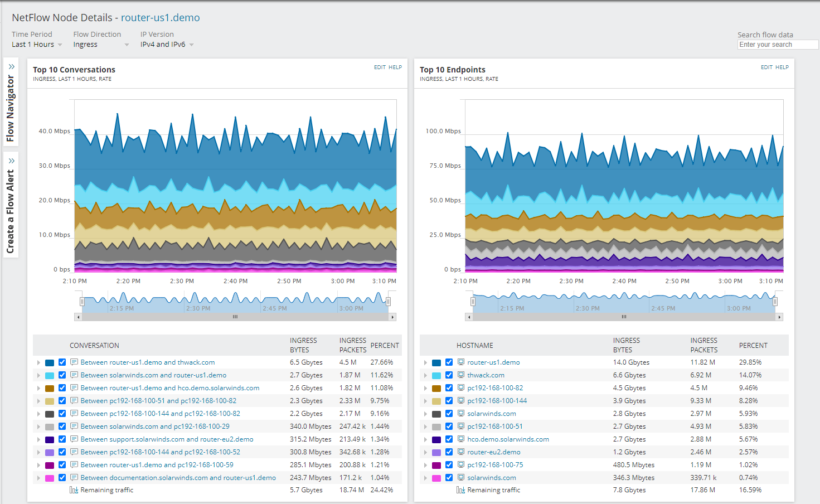Toggle checkbox for router-eu2.demo endpoint
820x504 pixels.
(449, 452)
